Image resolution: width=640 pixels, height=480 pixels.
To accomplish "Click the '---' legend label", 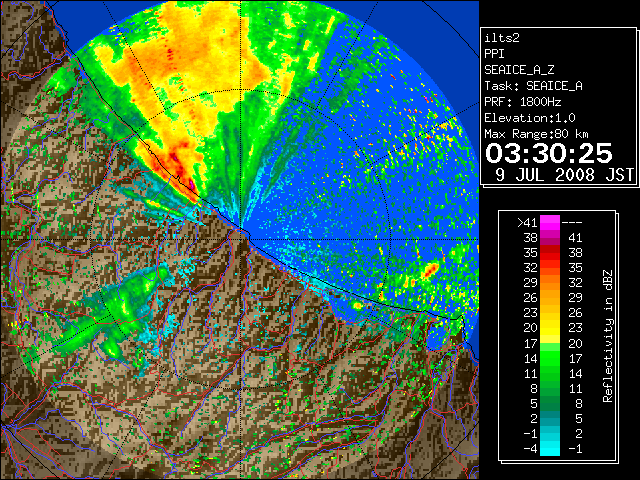I will coord(572,223).
